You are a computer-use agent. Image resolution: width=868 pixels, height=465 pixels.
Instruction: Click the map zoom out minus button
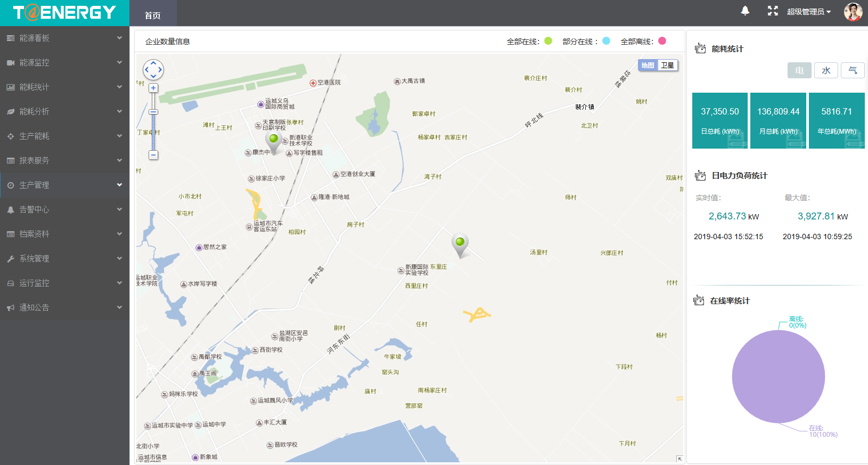coord(153,155)
